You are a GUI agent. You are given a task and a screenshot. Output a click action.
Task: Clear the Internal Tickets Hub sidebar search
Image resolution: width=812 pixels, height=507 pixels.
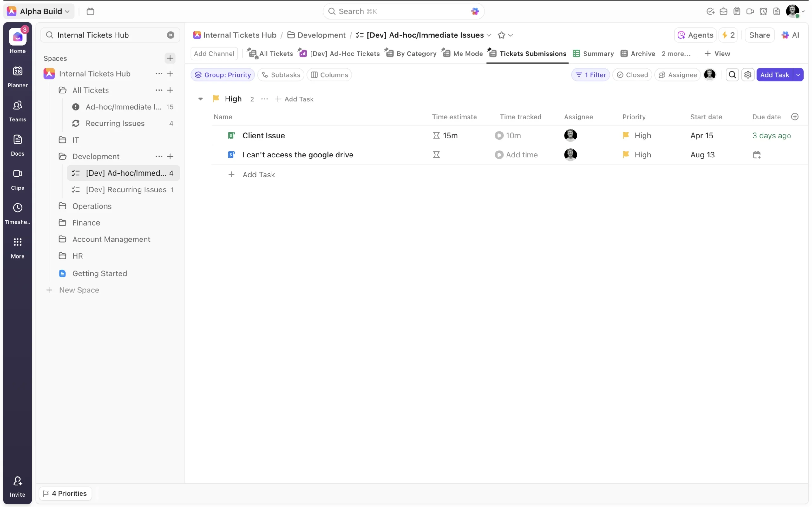click(170, 35)
